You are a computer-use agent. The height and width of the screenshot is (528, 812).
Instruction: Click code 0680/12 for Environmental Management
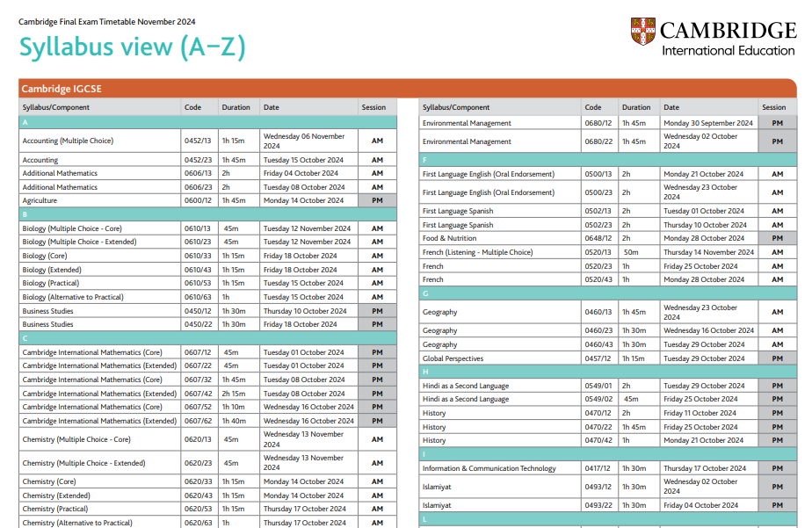pyautogui.click(x=598, y=123)
